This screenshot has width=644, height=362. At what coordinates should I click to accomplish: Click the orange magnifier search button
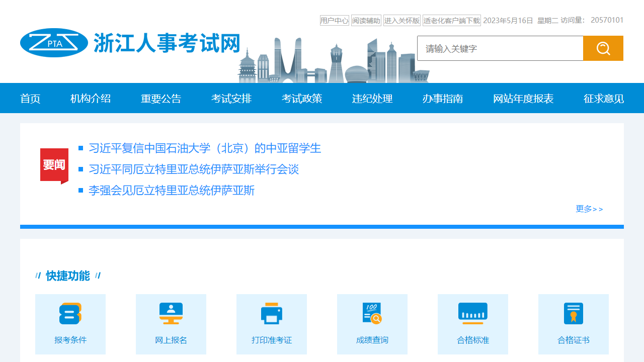pos(603,48)
